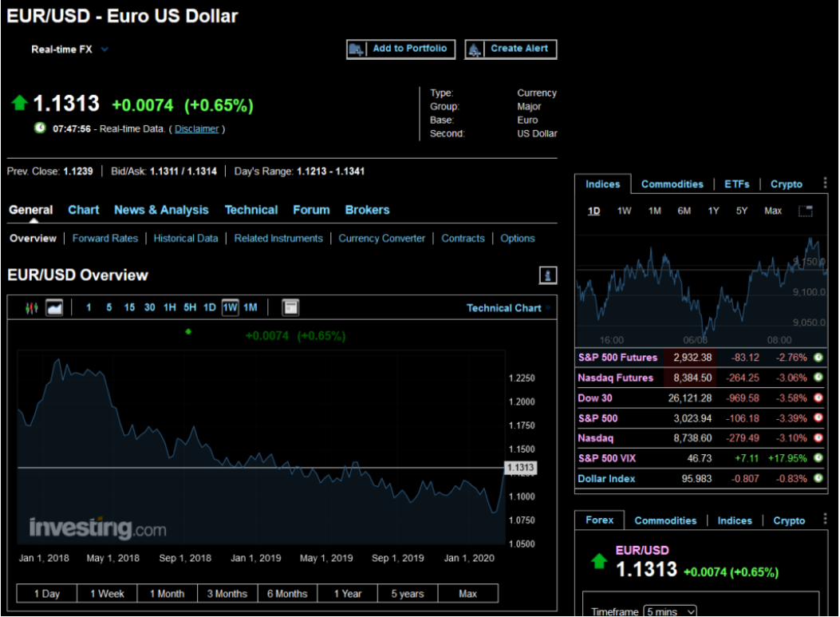Open Indices tab in the Forex widget
Image resolution: width=840 pixels, height=617 pixels.
pos(735,520)
